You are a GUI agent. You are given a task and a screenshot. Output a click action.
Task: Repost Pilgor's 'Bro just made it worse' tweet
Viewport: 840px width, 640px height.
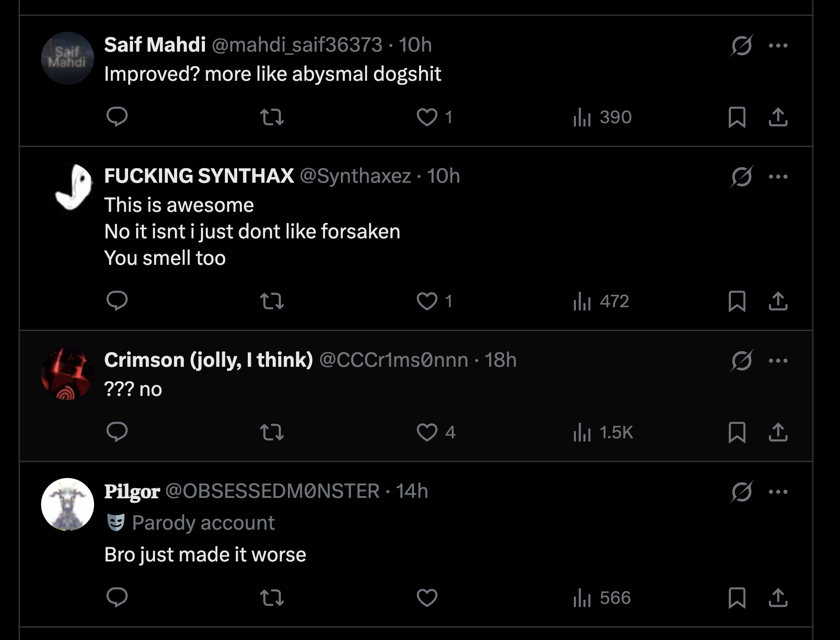(272, 598)
